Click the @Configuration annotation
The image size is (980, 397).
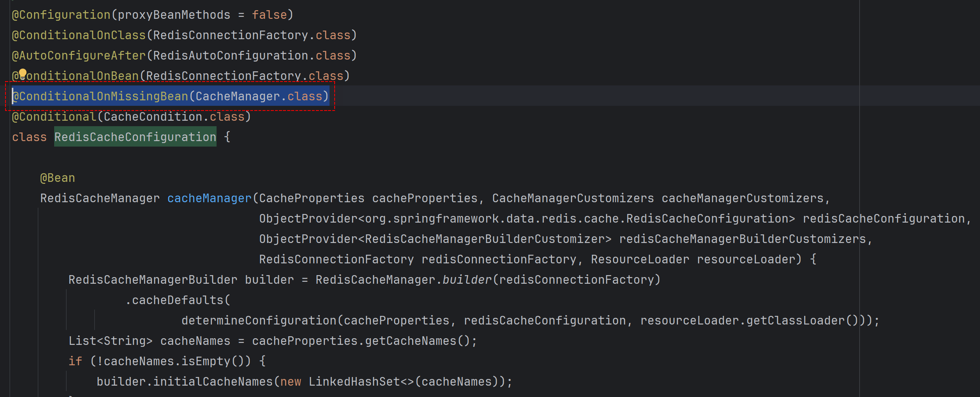point(61,15)
